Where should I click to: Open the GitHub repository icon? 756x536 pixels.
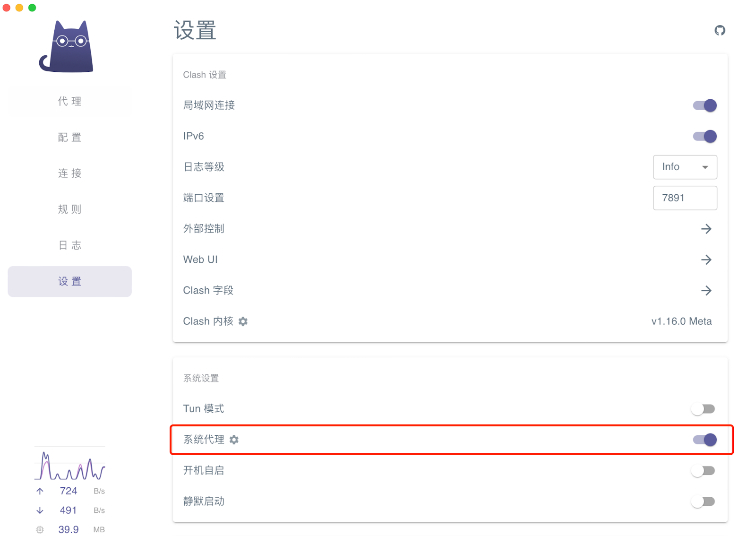[719, 31]
